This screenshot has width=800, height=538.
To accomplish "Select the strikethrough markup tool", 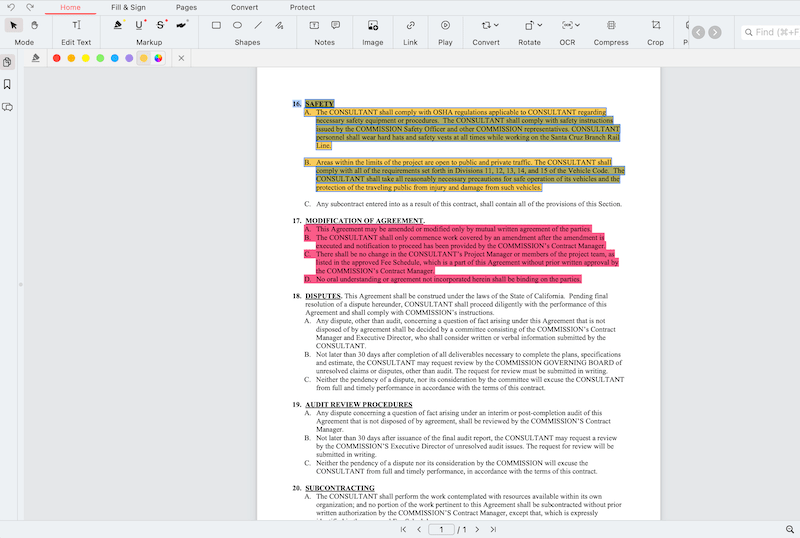I will point(161,25).
